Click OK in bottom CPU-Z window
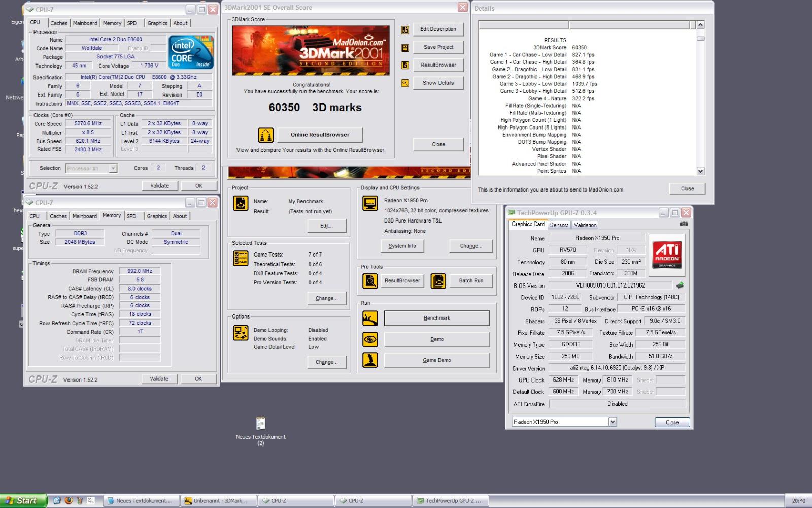This screenshot has height=508, width=812. point(198,379)
